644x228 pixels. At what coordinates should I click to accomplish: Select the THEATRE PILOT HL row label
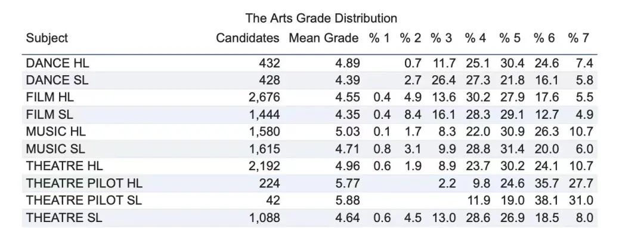pyautogui.click(x=84, y=183)
